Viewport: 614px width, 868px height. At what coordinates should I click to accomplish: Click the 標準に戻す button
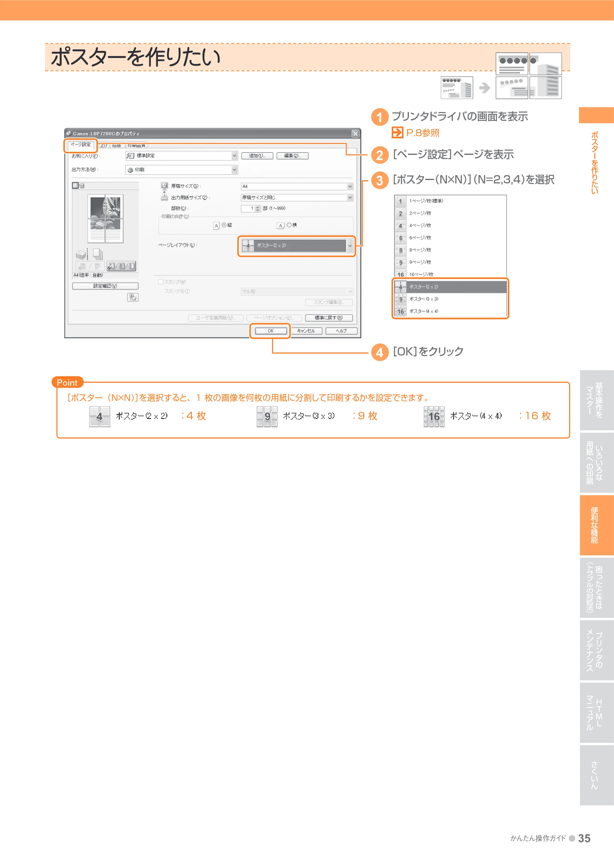[329, 318]
